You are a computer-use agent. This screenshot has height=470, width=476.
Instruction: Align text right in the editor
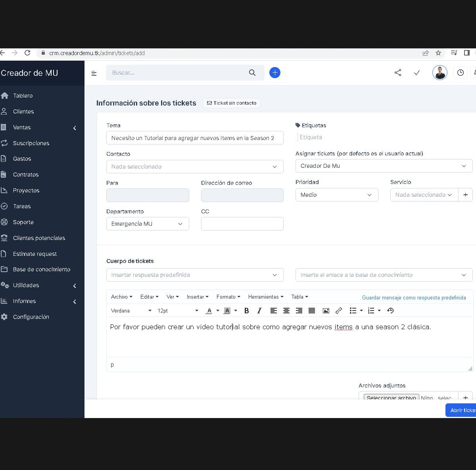tap(299, 311)
